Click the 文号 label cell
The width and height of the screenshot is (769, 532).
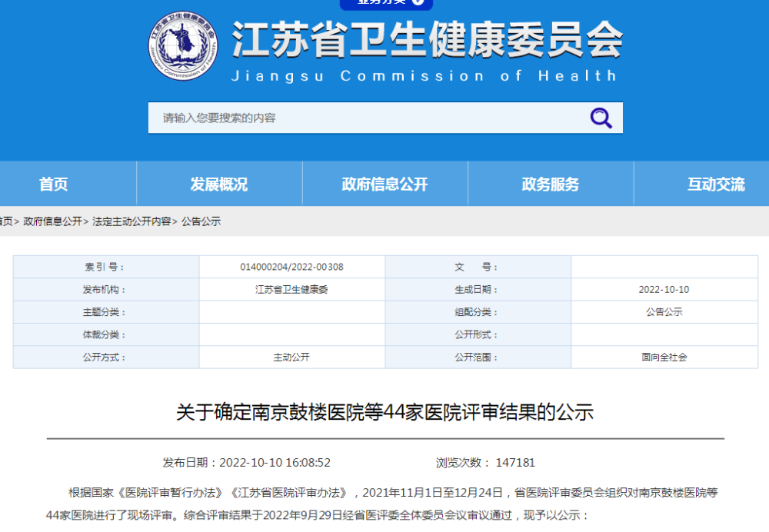tap(478, 268)
